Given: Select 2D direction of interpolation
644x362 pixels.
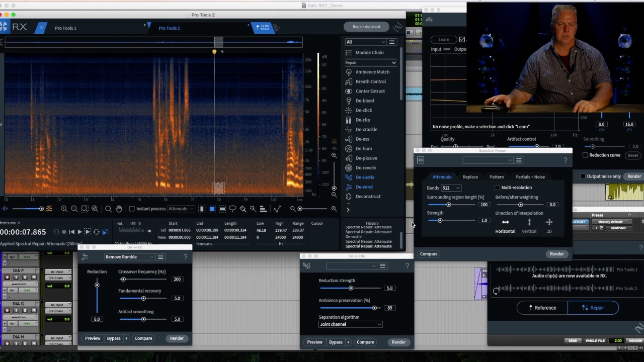Looking at the screenshot, I should (x=549, y=226).
